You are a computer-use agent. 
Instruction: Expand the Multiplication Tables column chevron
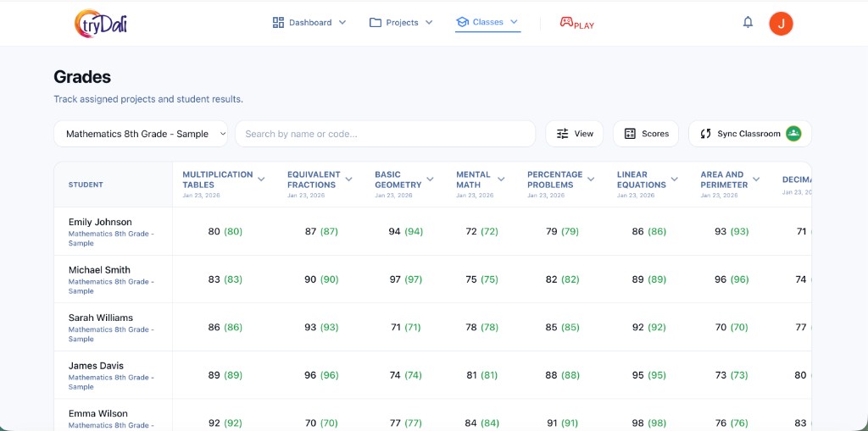point(261,180)
